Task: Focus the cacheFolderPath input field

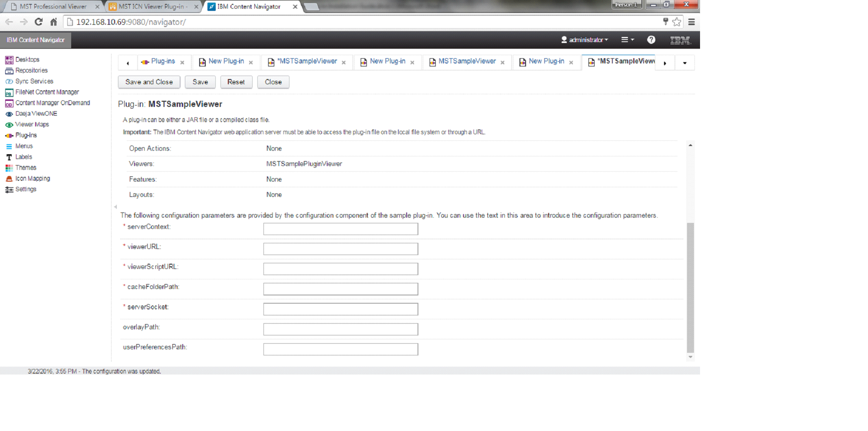Action: point(341,289)
